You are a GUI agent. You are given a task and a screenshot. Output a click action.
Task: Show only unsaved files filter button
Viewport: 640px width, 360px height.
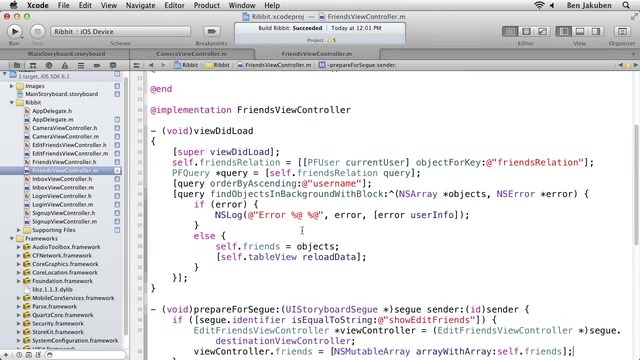pos(38,355)
